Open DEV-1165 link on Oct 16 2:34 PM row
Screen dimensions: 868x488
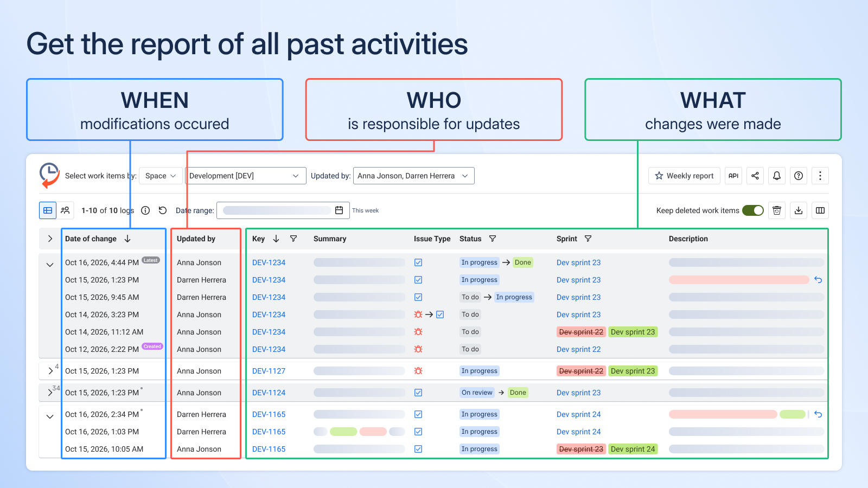(x=269, y=414)
